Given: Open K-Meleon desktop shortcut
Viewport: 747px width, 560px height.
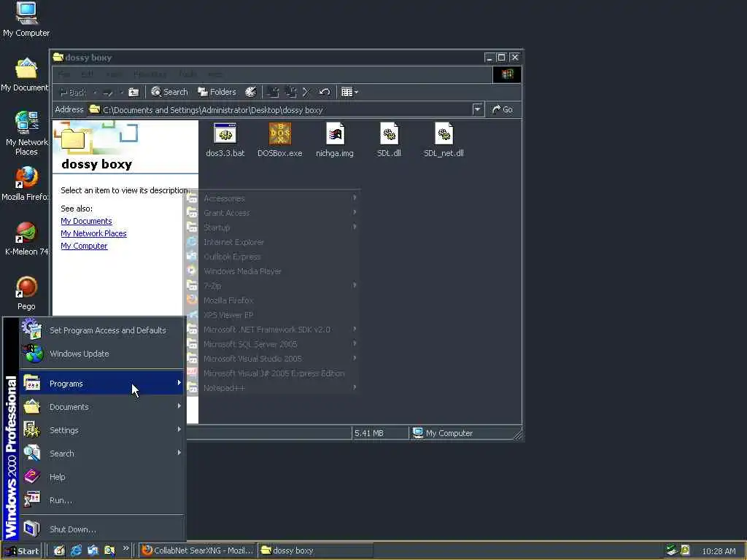Looking at the screenshot, I should pos(26,239).
